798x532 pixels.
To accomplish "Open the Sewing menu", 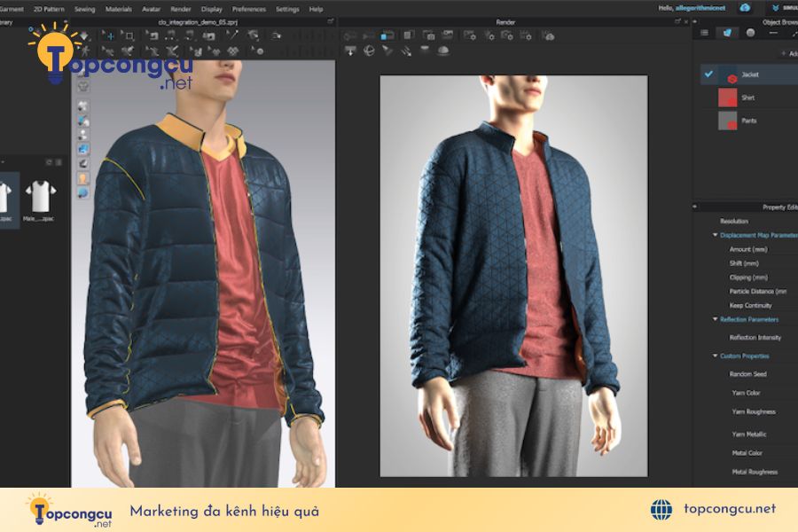I will pos(84,9).
